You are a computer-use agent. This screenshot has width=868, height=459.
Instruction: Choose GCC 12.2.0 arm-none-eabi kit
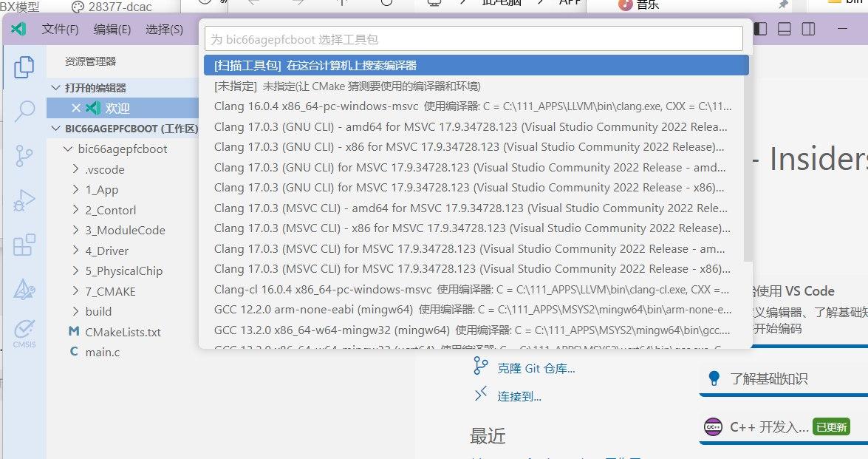point(473,310)
